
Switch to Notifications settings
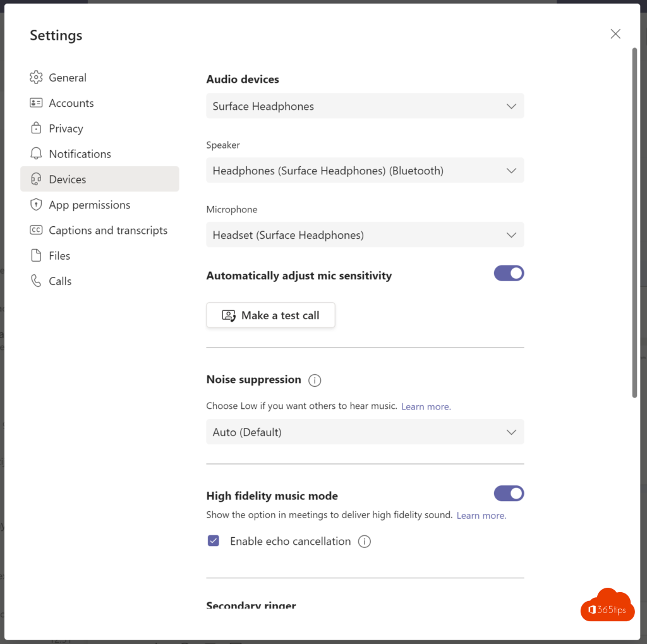pyautogui.click(x=99, y=154)
